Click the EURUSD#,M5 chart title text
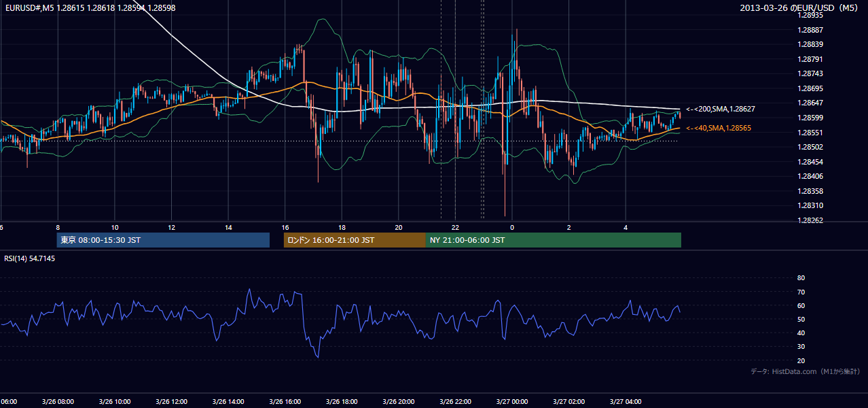868x408 pixels. 90,7
